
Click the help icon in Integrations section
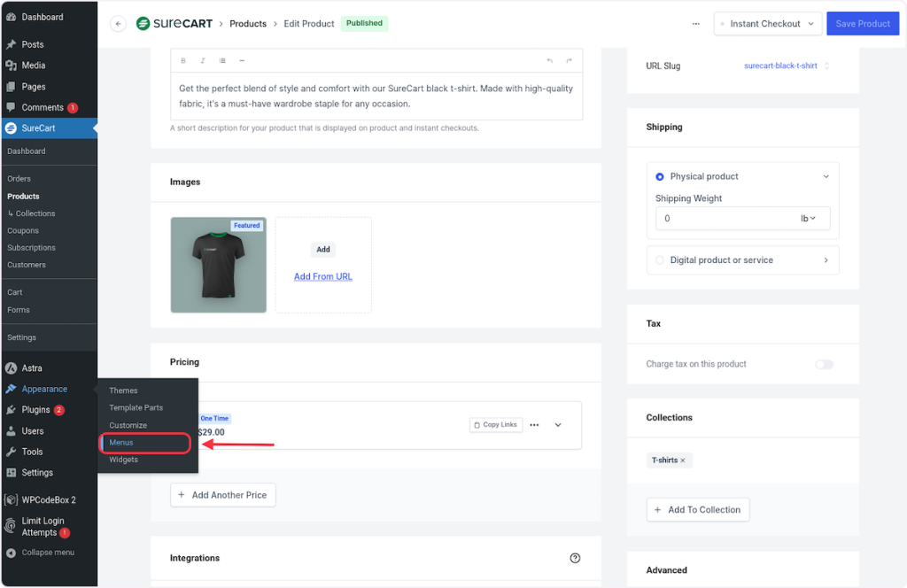click(575, 558)
